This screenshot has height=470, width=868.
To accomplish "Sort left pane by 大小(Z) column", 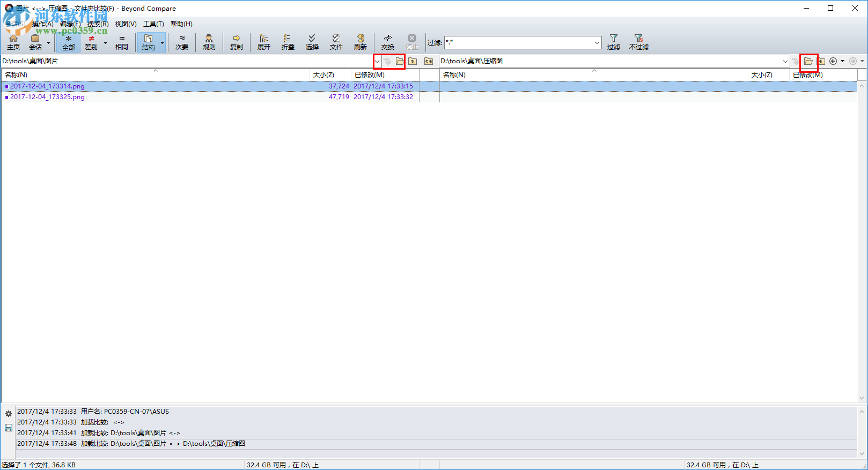I will point(330,75).
